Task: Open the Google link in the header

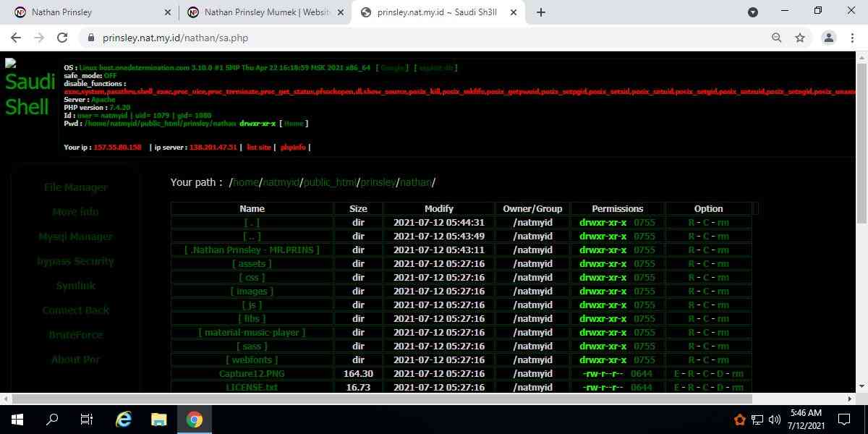Action: pos(393,67)
